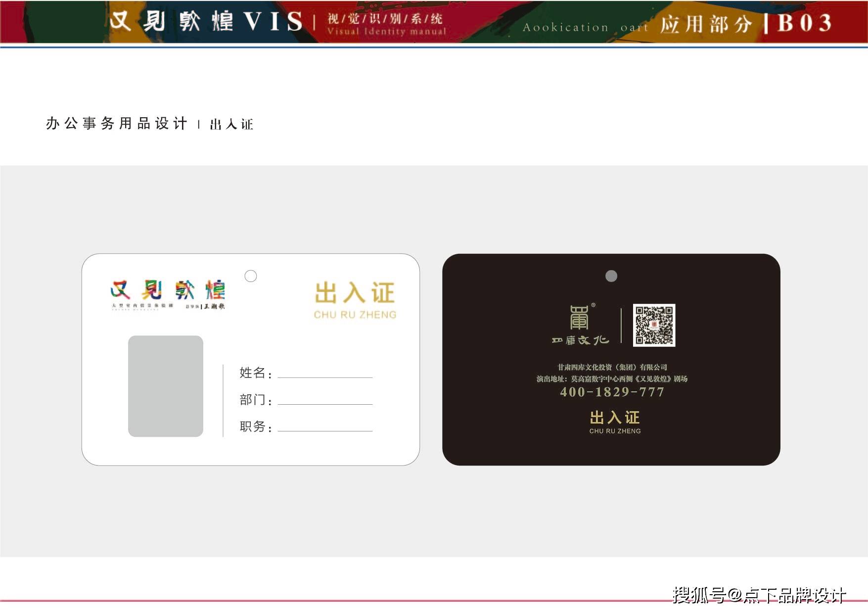Screen dimensions: 868x614
Task: Click 办公事务用品设计 heading
Action: coord(117,123)
